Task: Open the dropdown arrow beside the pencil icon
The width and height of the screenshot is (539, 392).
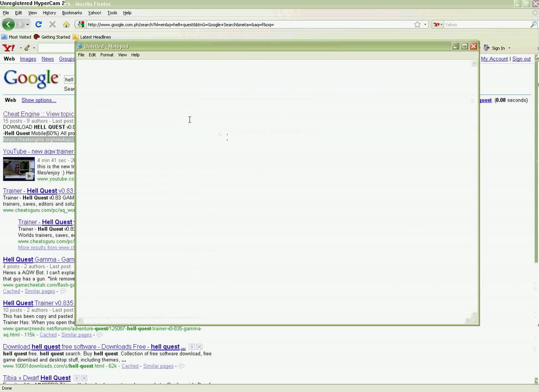Action: (34, 48)
